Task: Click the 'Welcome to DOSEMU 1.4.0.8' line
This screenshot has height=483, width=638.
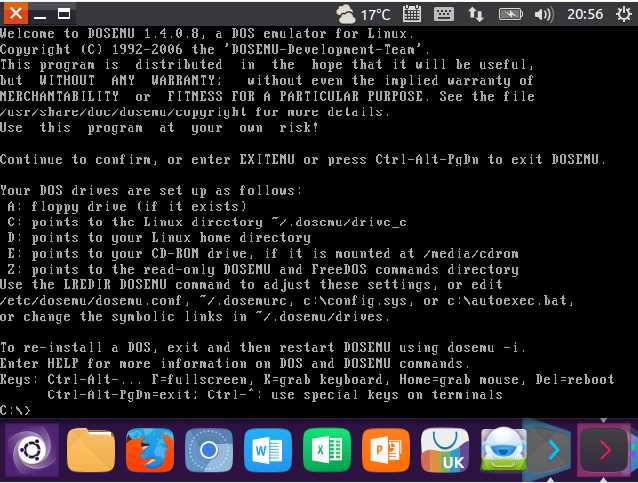Action: pyautogui.click(x=207, y=33)
